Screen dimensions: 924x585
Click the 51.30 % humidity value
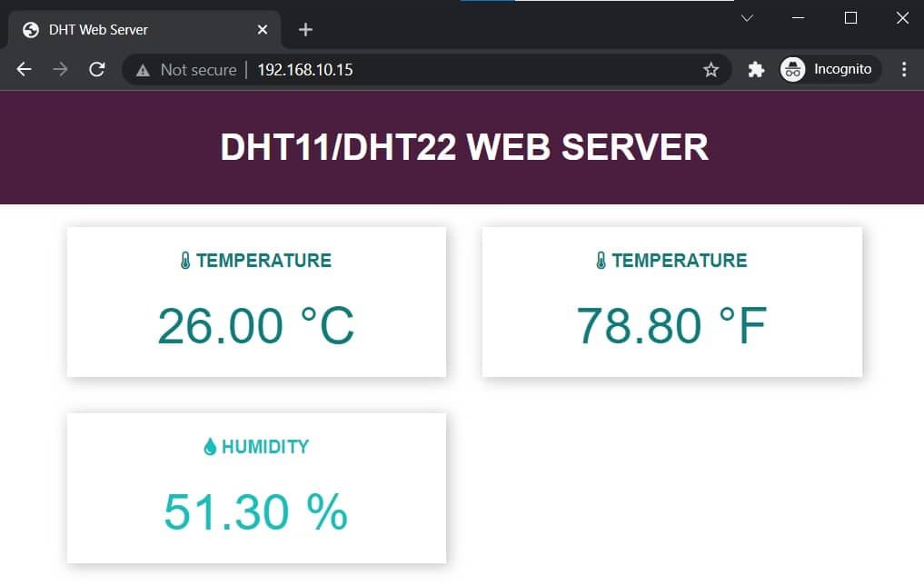point(255,511)
